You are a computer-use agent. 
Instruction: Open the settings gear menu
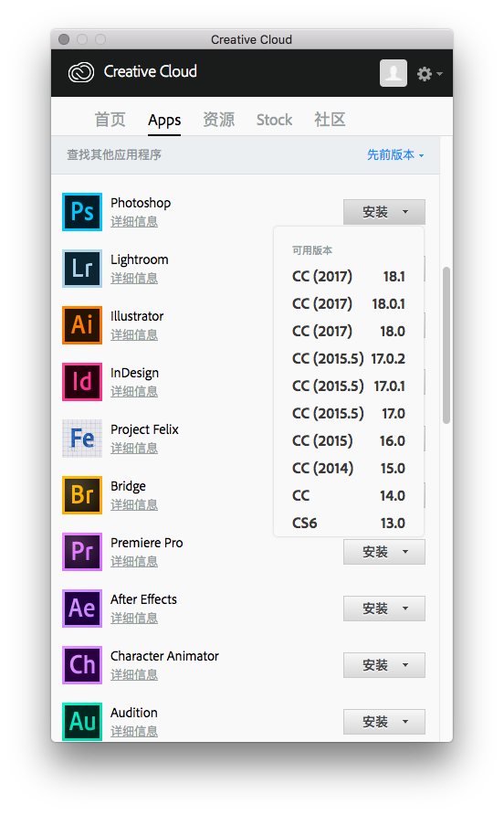pyautogui.click(x=429, y=74)
